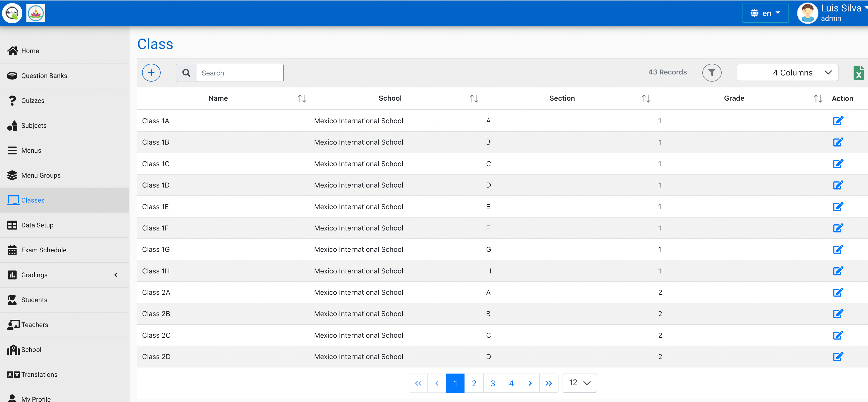Expand the en language selector

click(x=765, y=13)
